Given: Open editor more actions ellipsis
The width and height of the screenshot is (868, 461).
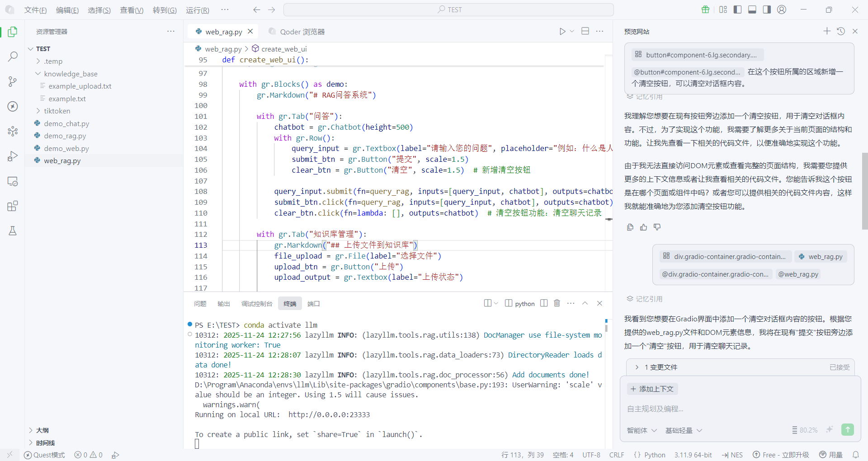Looking at the screenshot, I should point(599,31).
